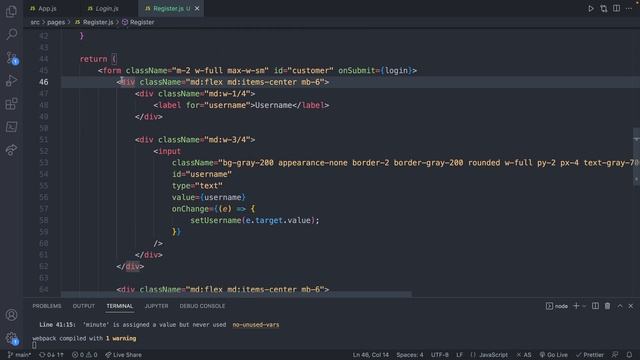Screen dimensions: 640x360
Task: Change indentation via Spaces: 4
Action: [x=410, y=355]
